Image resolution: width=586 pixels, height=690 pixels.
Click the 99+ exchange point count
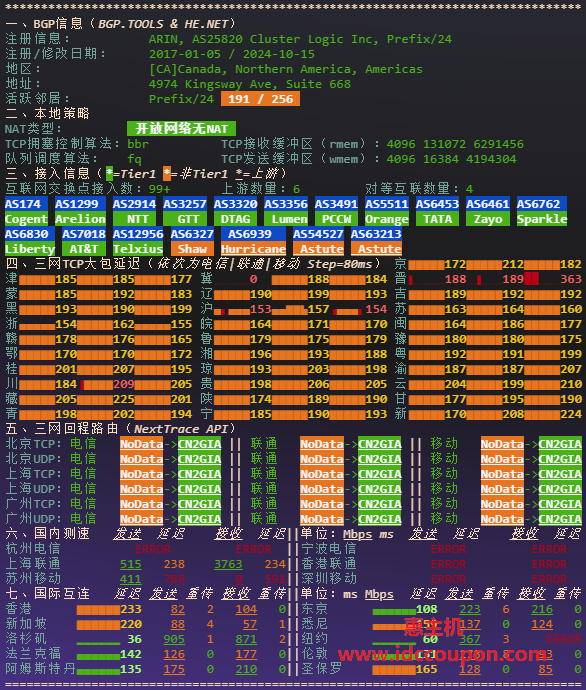point(159,189)
